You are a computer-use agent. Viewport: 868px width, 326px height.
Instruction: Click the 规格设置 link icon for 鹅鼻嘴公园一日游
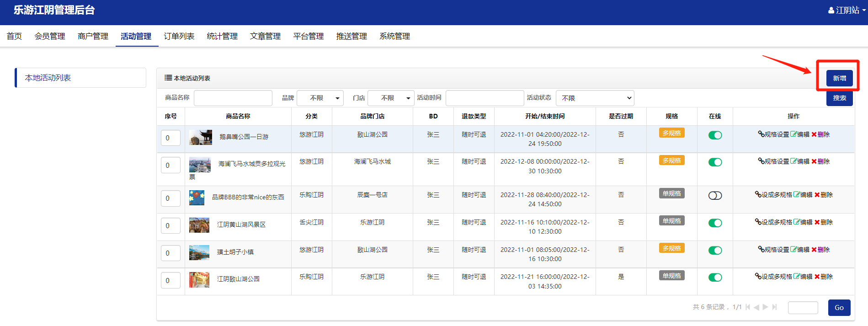tap(761, 134)
